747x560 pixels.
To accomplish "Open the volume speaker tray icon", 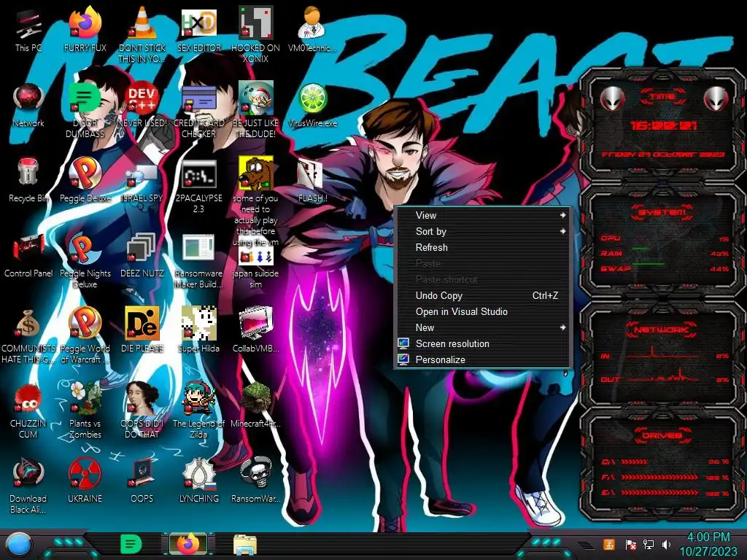I will 667,544.
